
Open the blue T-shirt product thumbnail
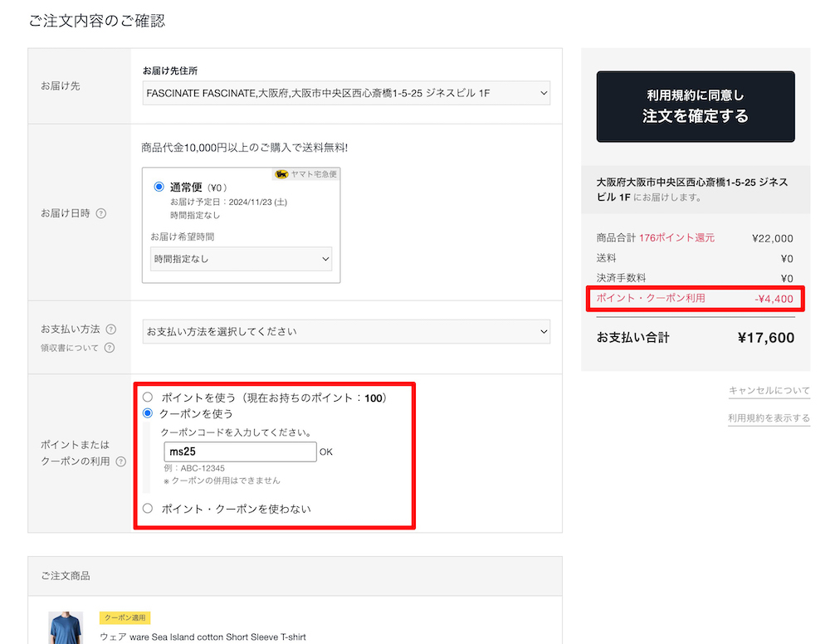click(66, 628)
